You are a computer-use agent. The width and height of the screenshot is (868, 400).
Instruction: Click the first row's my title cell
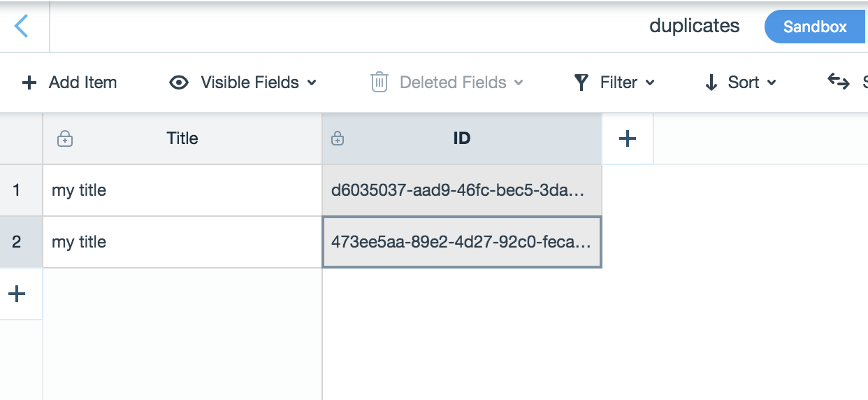tap(182, 190)
